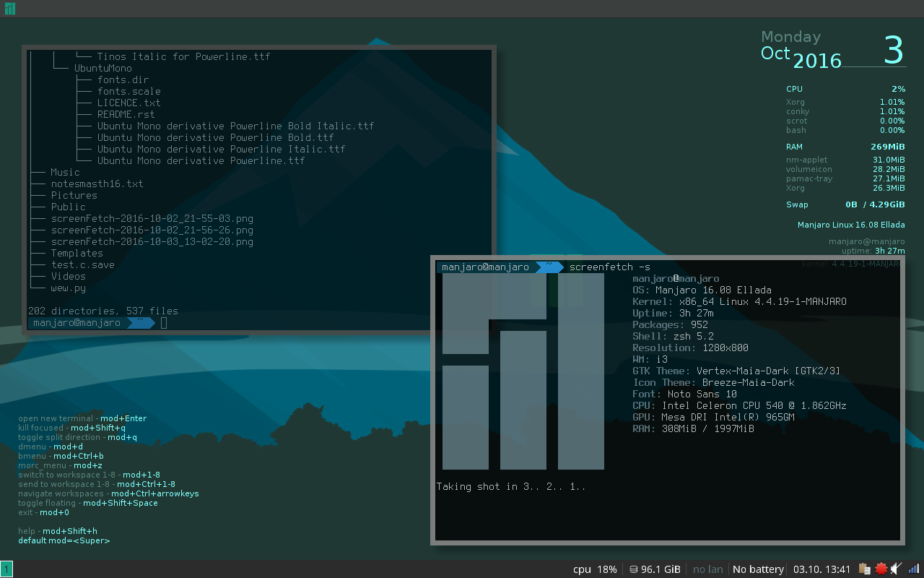Click the wew.py file entry
The height and width of the screenshot is (578, 924).
pos(68,288)
